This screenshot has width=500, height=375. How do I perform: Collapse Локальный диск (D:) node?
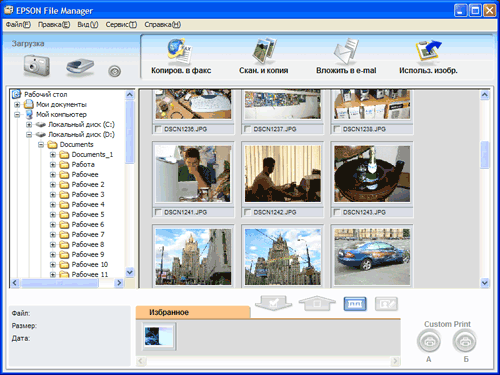point(29,135)
